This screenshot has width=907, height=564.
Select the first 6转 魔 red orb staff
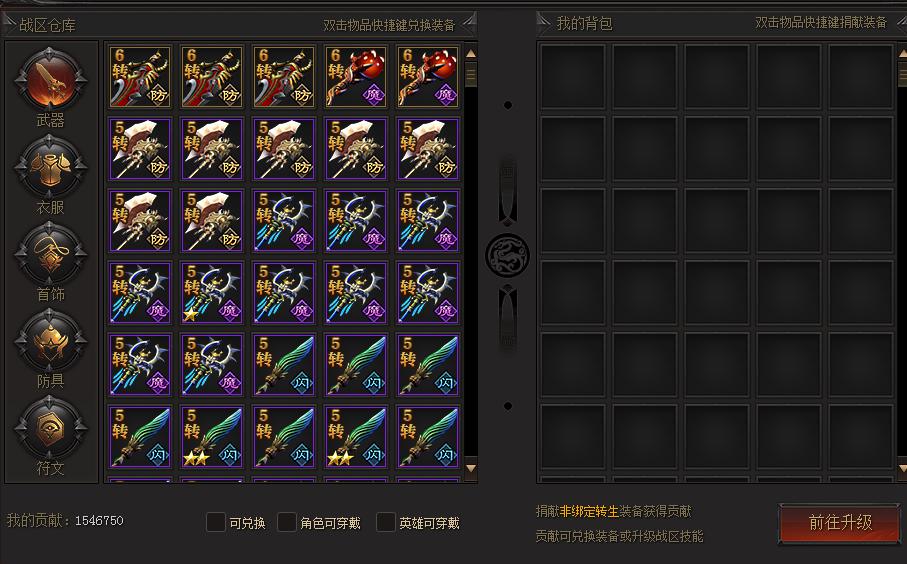(356, 77)
